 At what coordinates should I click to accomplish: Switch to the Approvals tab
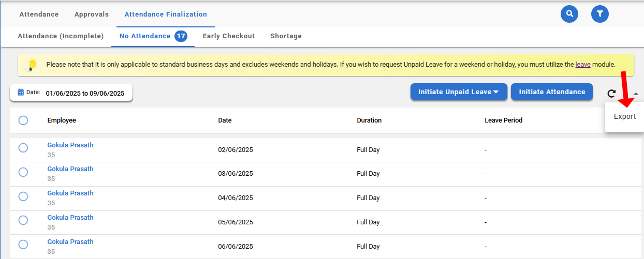pyautogui.click(x=91, y=14)
